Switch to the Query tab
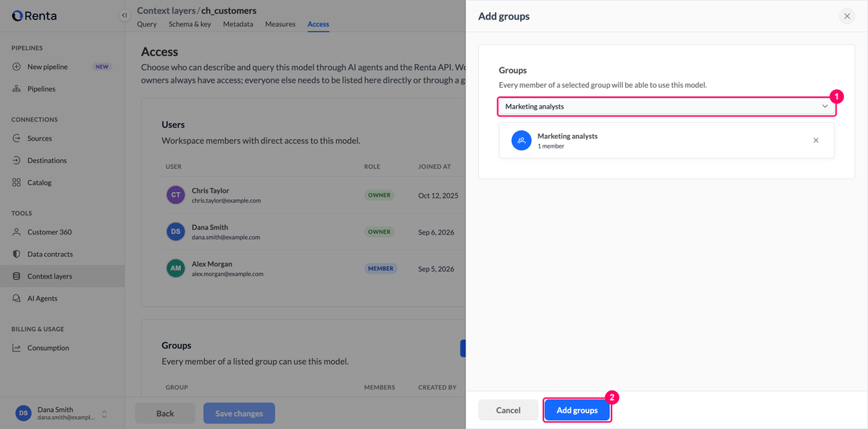 coord(147,24)
